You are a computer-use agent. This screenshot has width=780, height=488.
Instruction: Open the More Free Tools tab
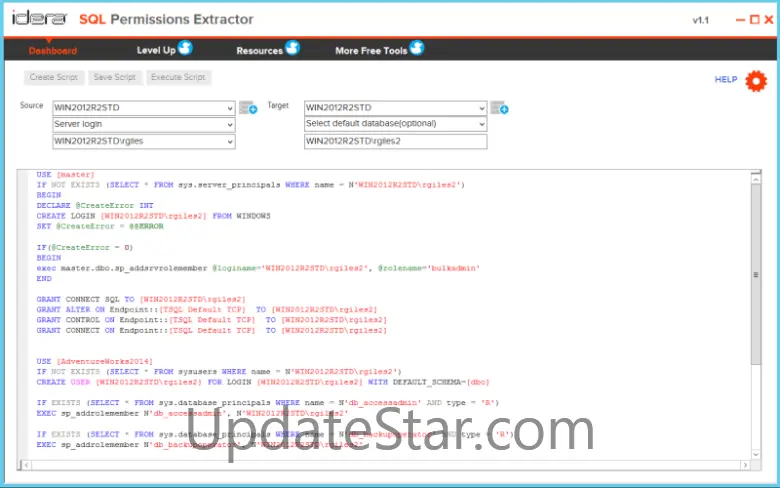[x=371, y=51]
